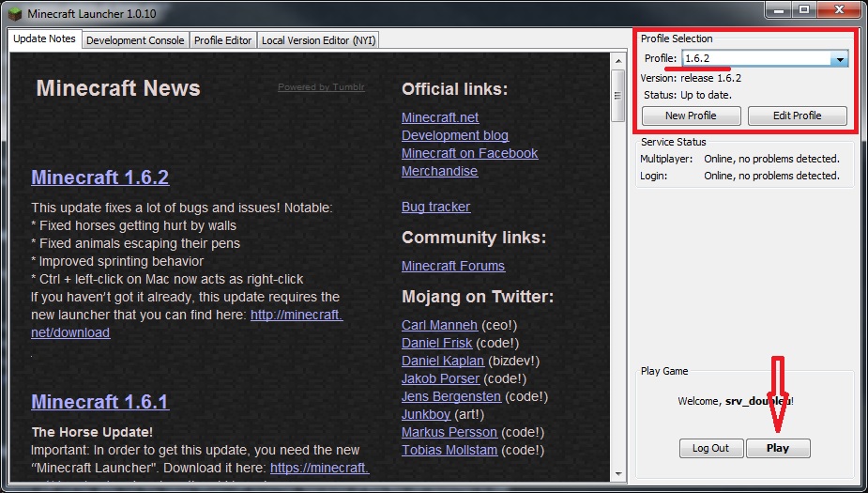Go to the Update Notes tab
The height and width of the screenshot is (493, 868).
(x=45, y=39)
